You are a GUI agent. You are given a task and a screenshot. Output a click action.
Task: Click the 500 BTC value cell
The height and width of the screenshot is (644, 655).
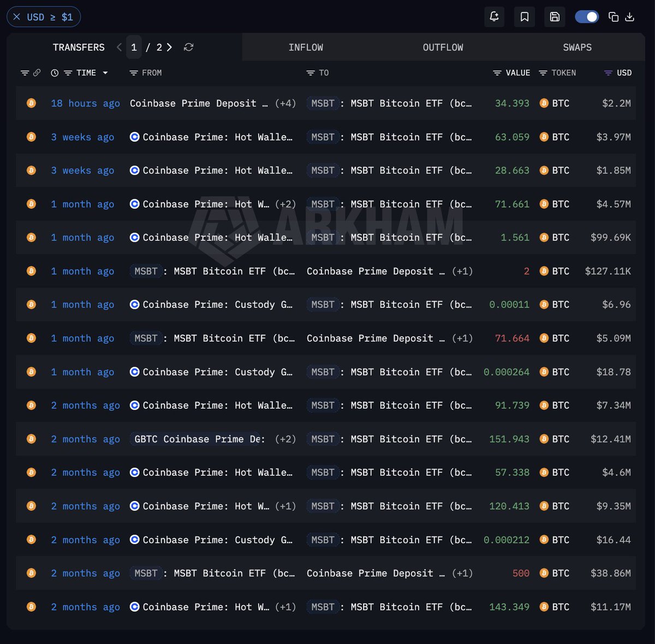[x=521, y=574]
